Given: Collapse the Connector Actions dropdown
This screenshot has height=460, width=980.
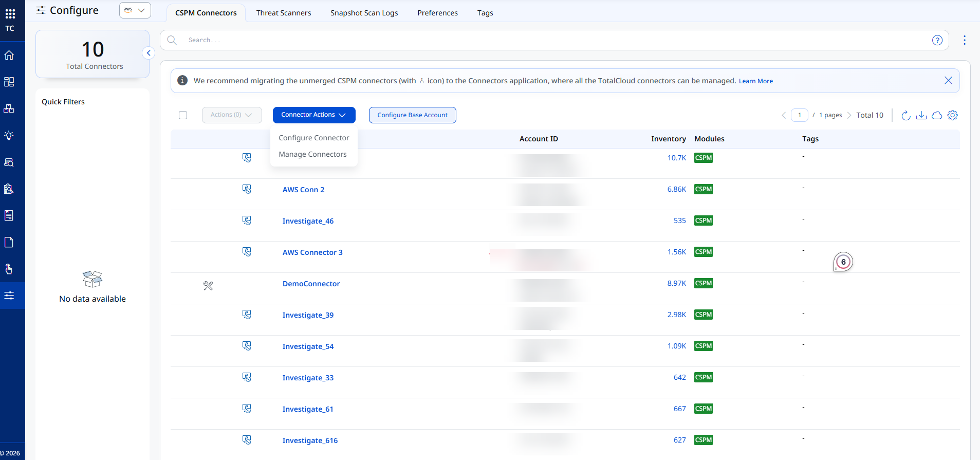Looking at the screenshot, I should click(x=314, y=115).
